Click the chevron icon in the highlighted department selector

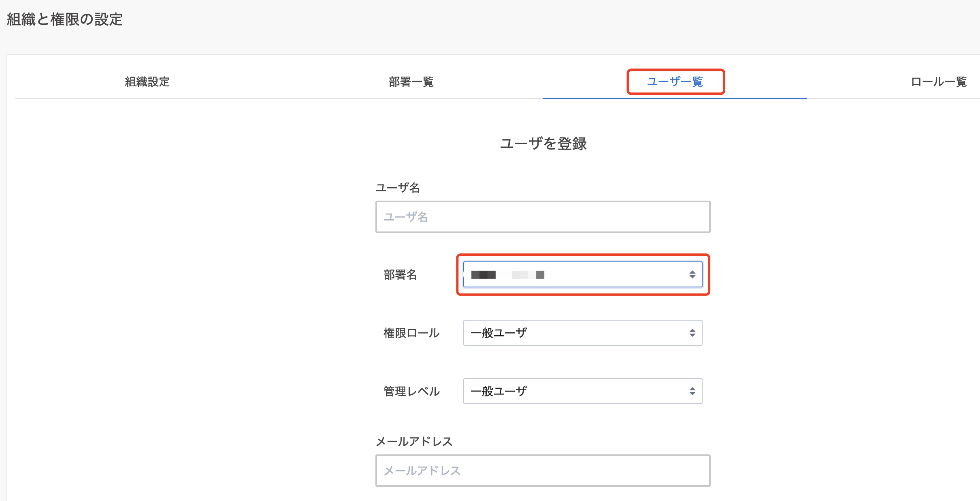point(692,274)
